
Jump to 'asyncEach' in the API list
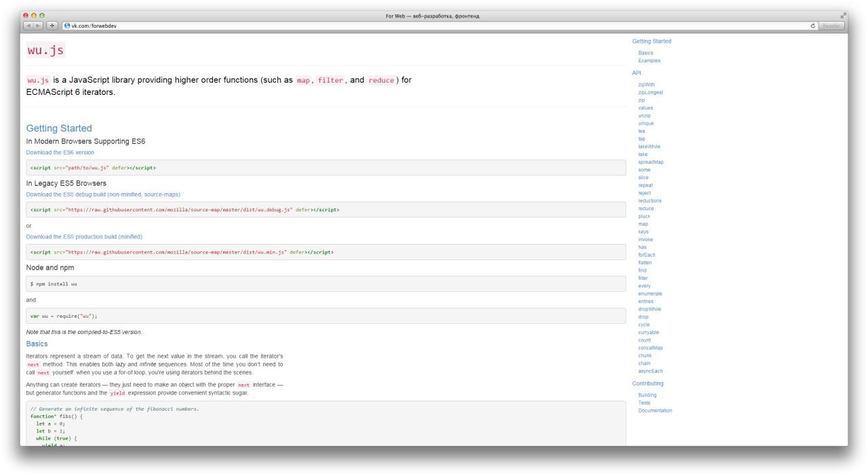650,371
